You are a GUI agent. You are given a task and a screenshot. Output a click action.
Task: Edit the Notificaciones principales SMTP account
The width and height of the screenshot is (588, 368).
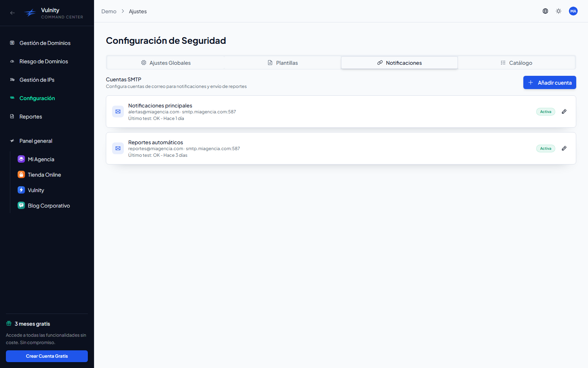pos(564,112)
